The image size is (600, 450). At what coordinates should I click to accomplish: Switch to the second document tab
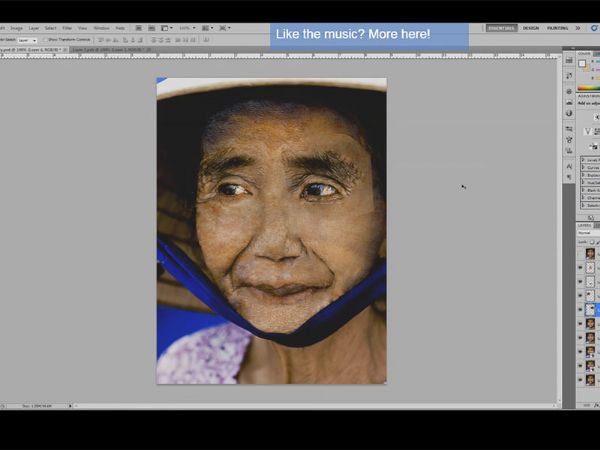(x=111, y=50)
